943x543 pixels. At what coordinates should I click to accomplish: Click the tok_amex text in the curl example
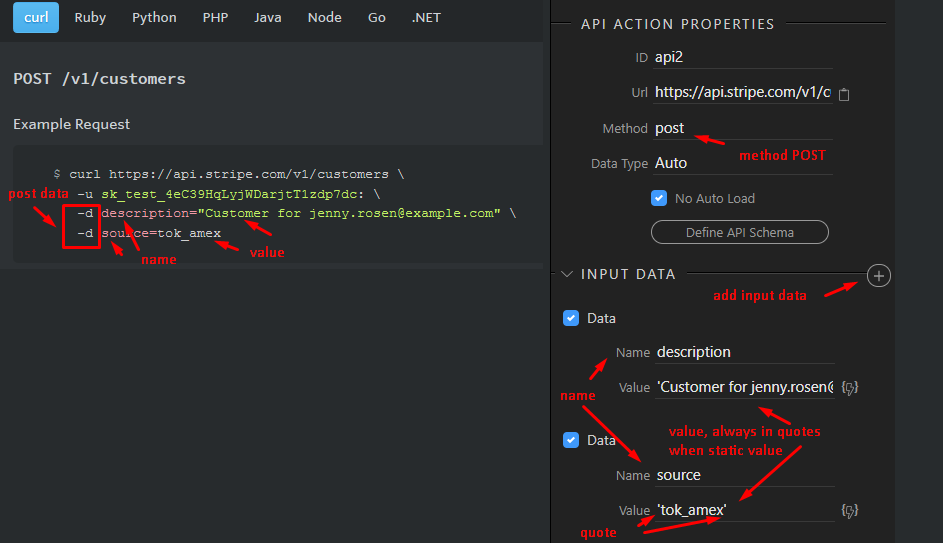coord(189,233)
